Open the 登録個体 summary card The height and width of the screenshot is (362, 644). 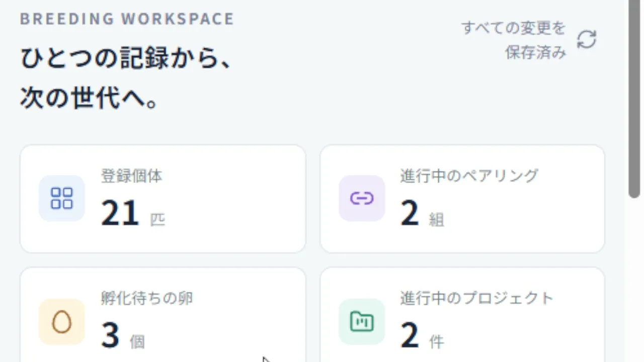click(163, 199)
